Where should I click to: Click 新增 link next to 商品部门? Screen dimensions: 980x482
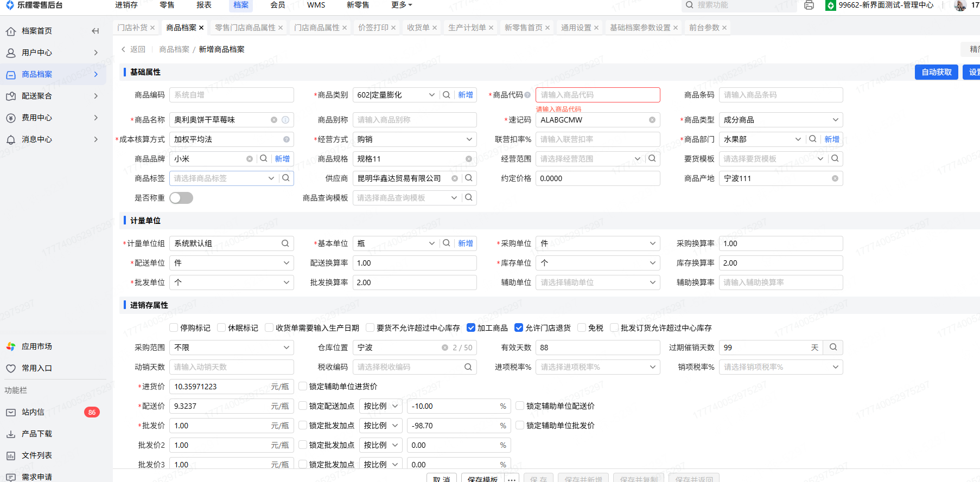coord(831,139)
